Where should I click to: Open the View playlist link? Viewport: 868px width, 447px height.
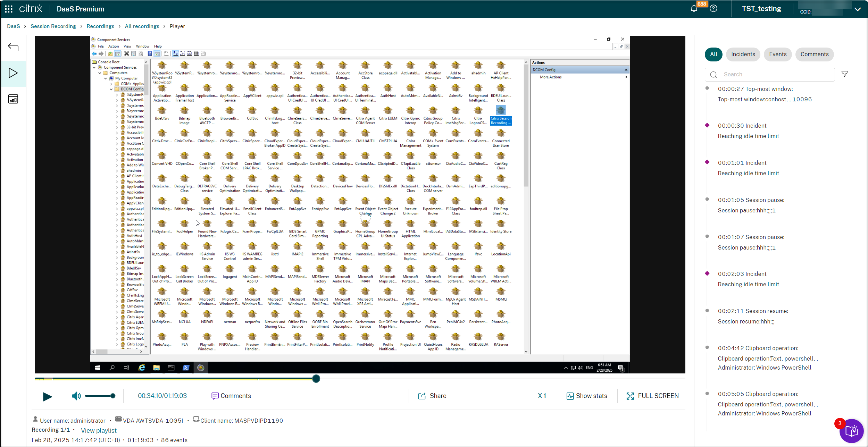(99, 430)
